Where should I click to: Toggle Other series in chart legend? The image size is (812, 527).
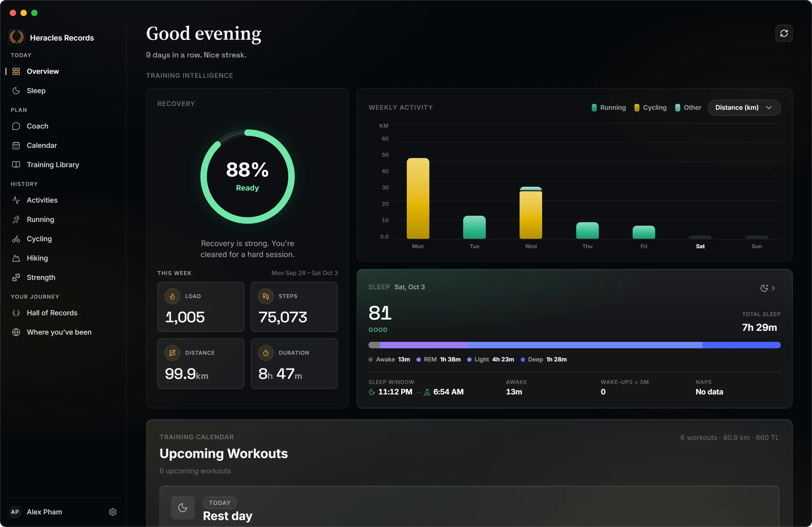[688, 107]
